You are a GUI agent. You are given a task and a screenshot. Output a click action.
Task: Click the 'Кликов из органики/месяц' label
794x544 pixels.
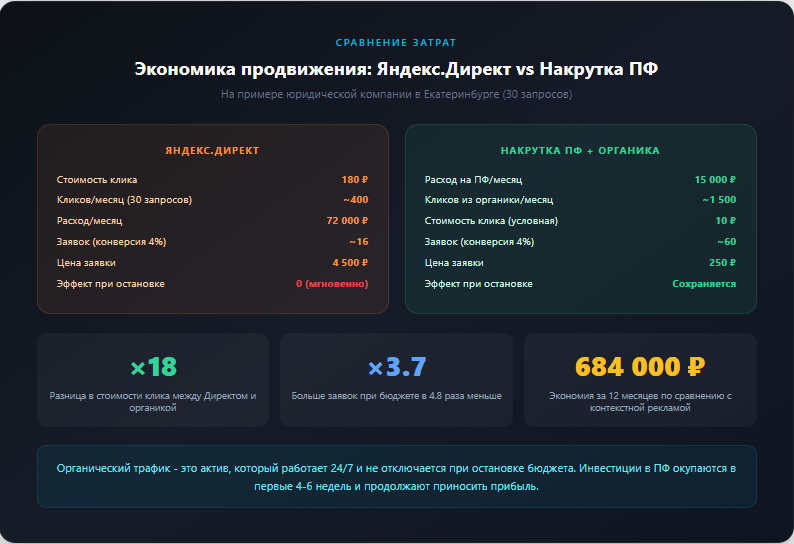point(489,200)
